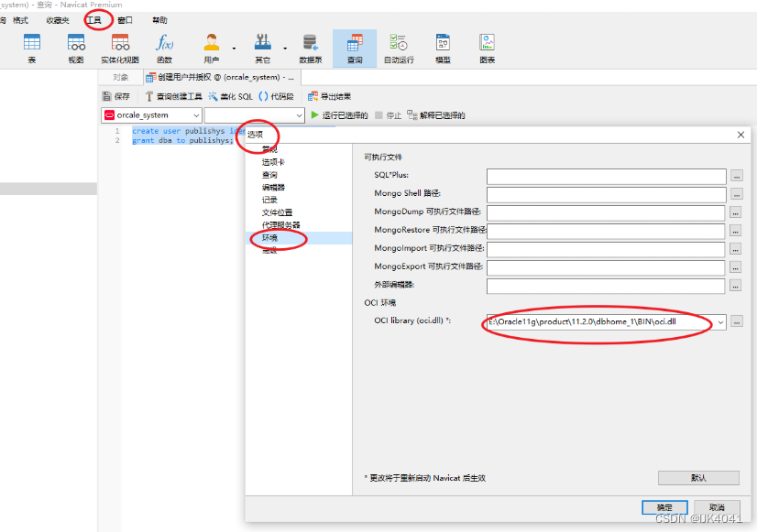Browse for external editor (外部编辑器) path
Screen dimensions: 757x532
[x=735, y=286]
